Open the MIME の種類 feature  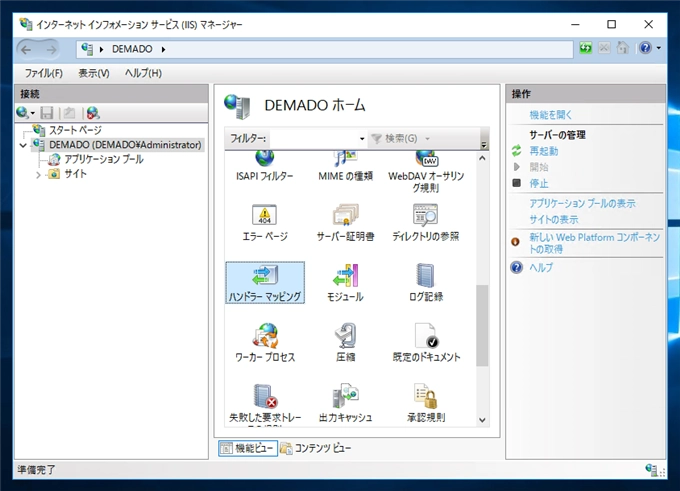tap(345, 166)
